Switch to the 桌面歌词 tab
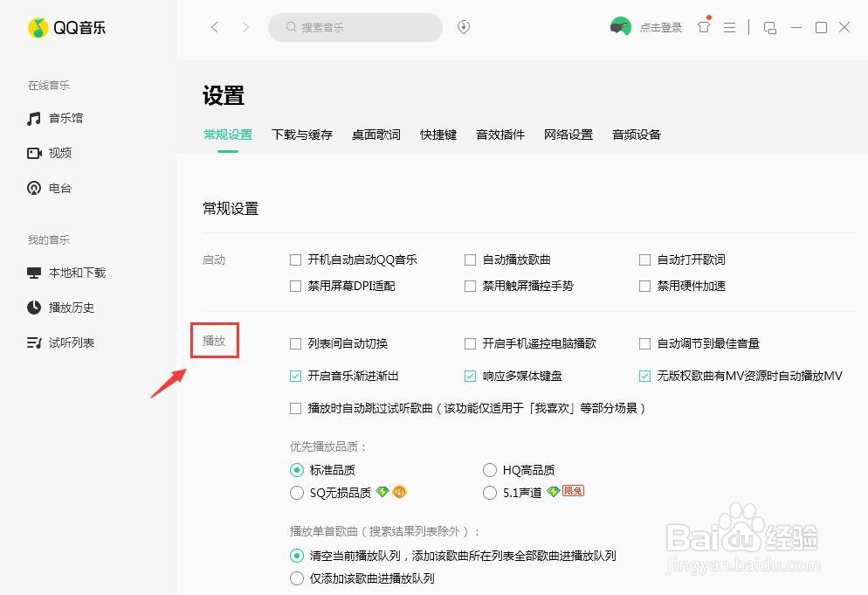 click(x=376, y=135)
